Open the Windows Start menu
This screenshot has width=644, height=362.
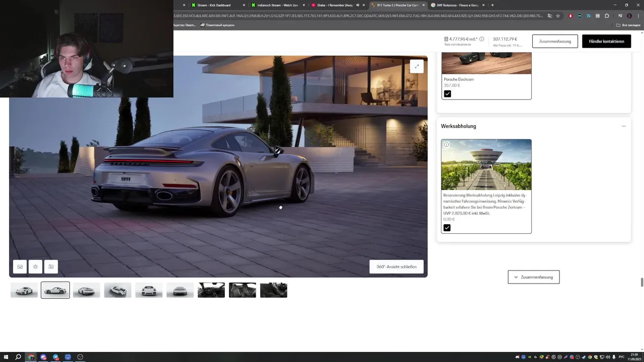[6, 357]
